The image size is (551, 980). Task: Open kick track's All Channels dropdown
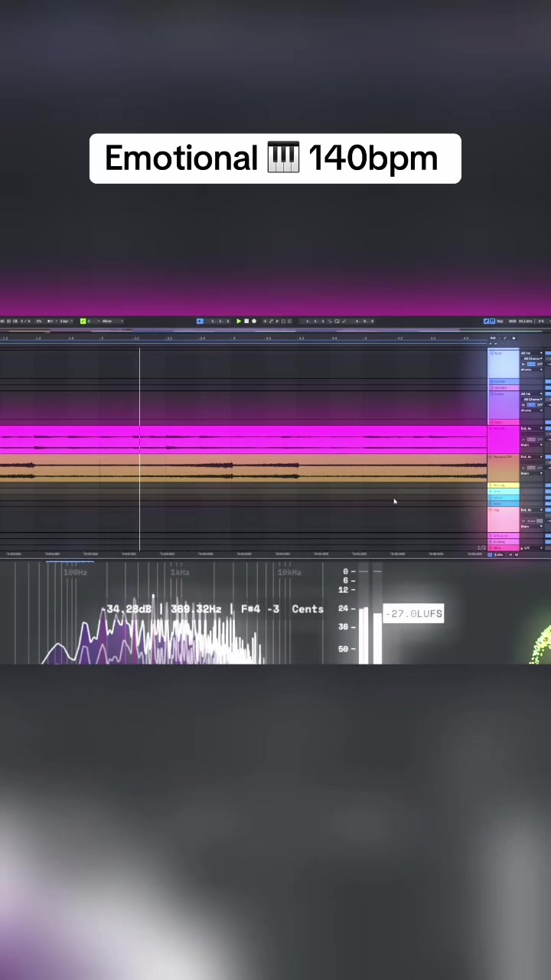533,358
